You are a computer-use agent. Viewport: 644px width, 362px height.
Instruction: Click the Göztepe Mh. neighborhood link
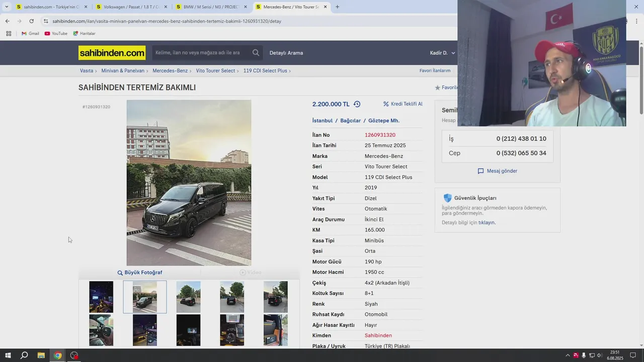click(x=384, y=121)
